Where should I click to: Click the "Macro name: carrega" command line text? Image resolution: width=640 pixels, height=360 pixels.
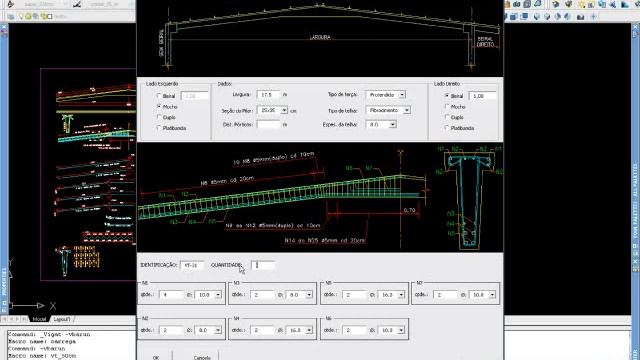point(42,341)
